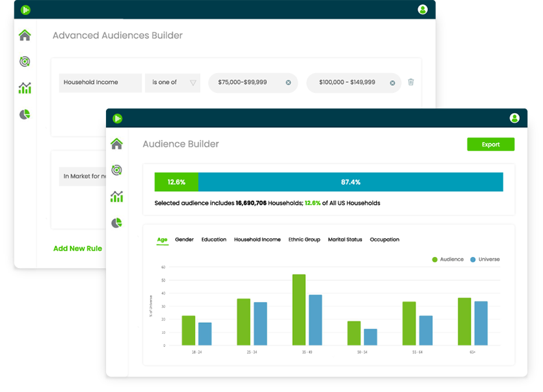543x392 pixels.
Task: Click the Add New Rule link
Action: click(77, 249)
